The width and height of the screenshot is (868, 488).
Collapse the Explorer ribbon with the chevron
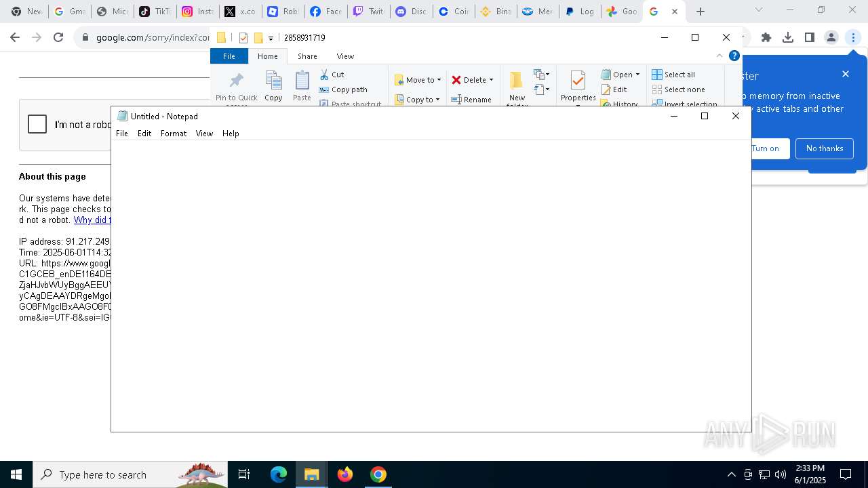point(719,56)
